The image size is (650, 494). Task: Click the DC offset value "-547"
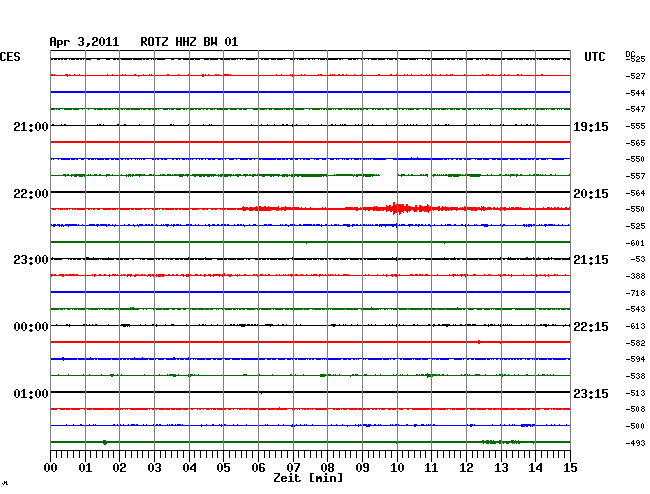[x=635, y=109]
